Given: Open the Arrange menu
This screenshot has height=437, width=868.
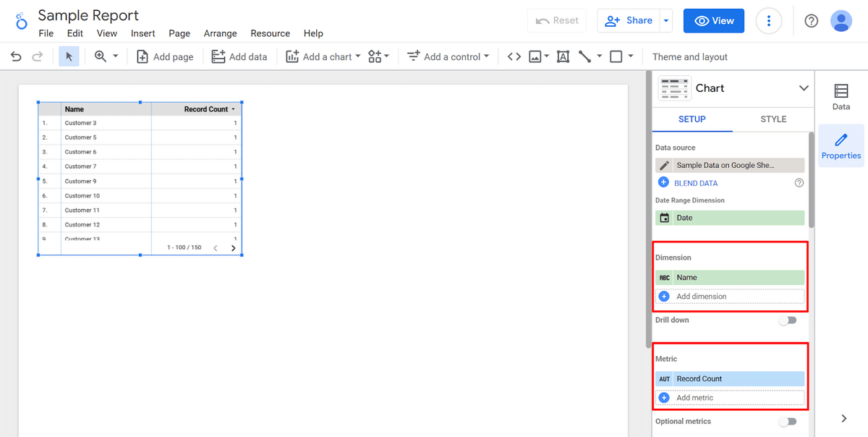Looking at the screenshot, I should [220, 33].
